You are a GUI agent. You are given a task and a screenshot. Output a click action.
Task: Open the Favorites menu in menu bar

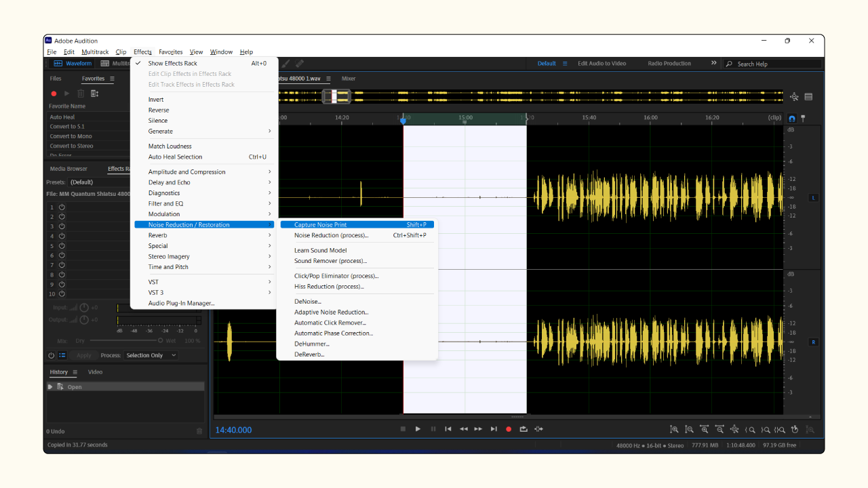coord(171,52)
